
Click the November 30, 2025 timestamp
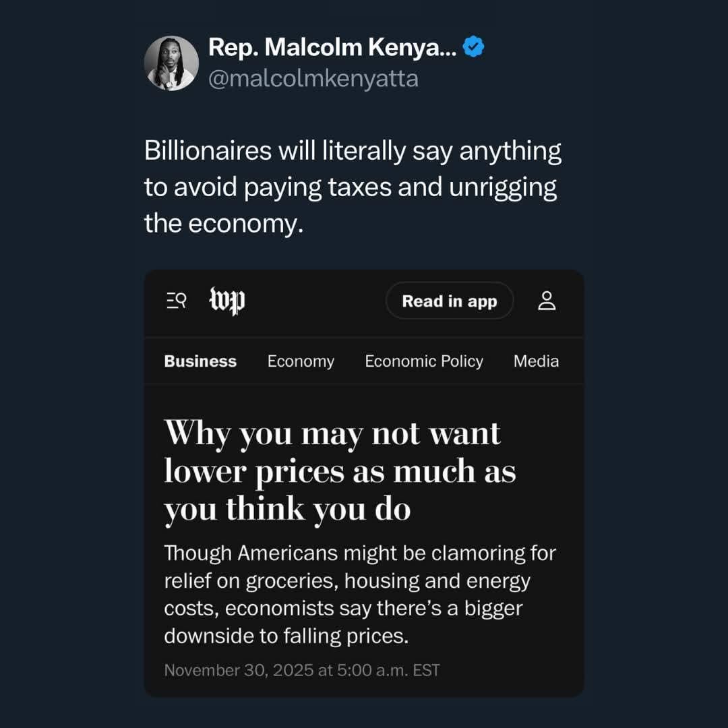(302, 670)
